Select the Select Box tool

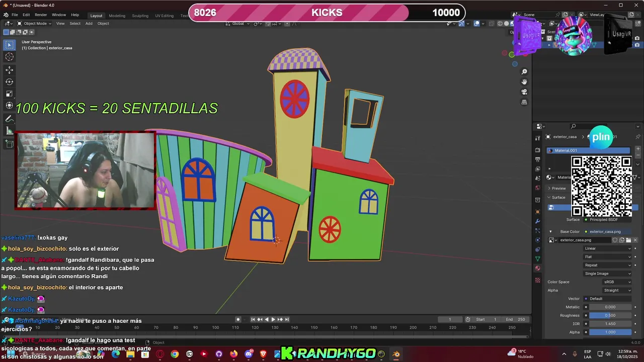coord(9,45)
